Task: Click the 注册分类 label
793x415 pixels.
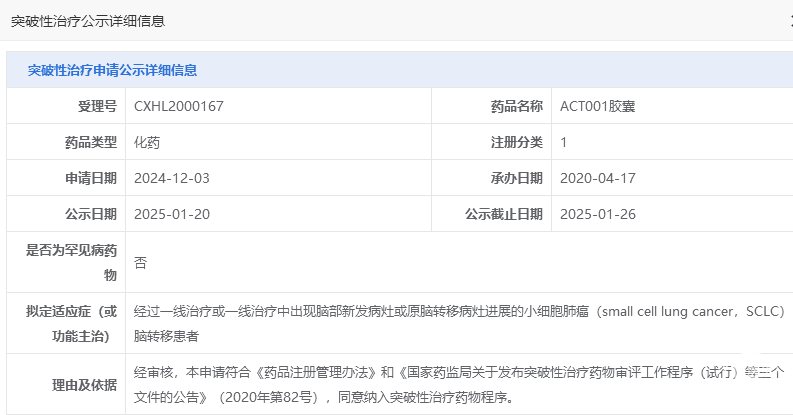Action: pyautogui.click(x=516, y=143)
